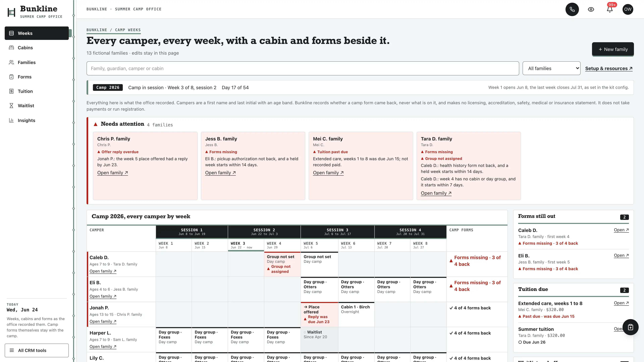Open family link under Eli B. table row
Image resolution: width=644 pixels, height=362 pixels.
(x=103, y=296)
